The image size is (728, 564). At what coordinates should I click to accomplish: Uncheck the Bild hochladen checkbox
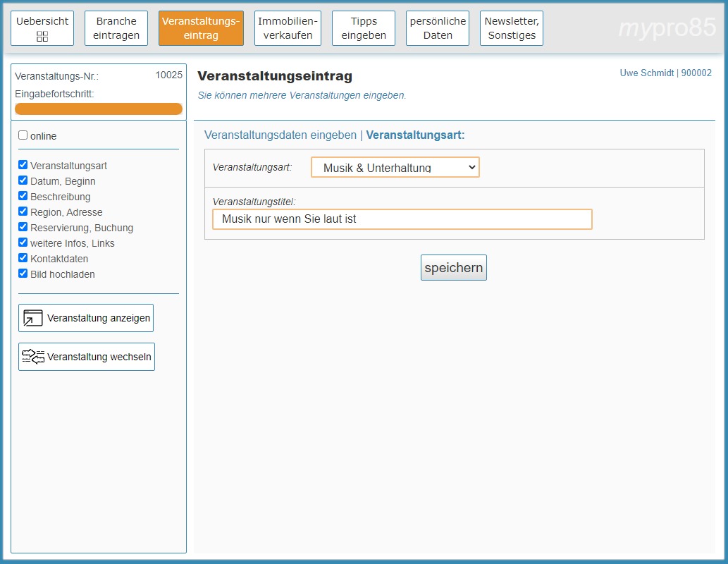23,274
